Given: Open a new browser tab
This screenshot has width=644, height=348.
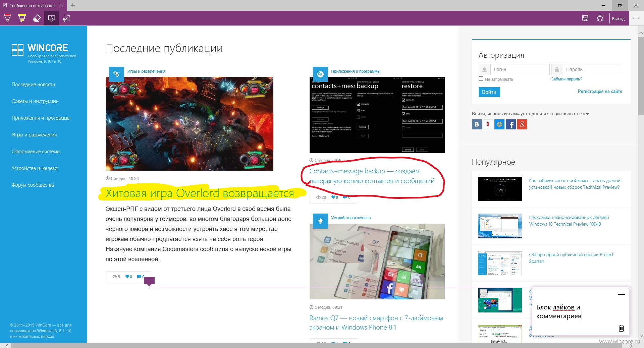Looking at the screenshot, I should point(73,5).
